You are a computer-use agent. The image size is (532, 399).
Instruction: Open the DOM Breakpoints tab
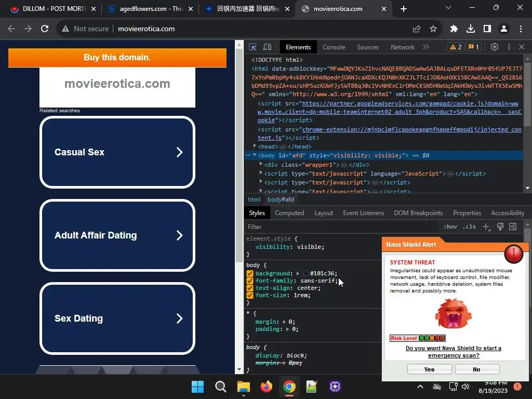(x=418, y=213)
